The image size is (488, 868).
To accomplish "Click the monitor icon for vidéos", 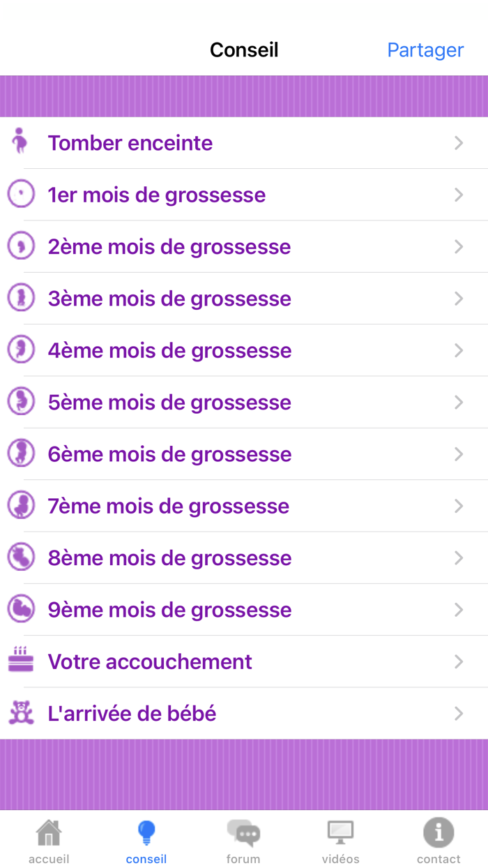I will (341, 832).
